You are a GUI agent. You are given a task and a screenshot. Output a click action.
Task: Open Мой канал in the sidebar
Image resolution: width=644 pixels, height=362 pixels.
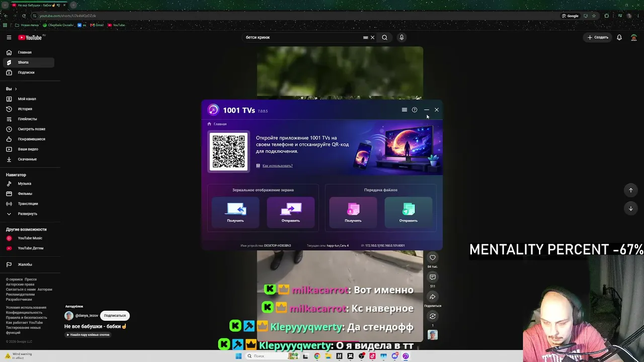pyautogui.click(x=28, y=99)
